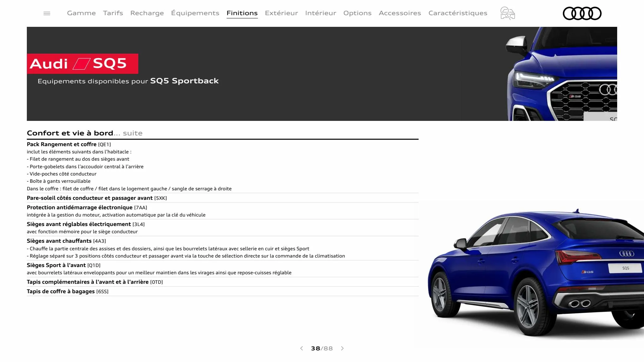Click 'Pare-soleil côtés conducteur' row
Screen dimensions: 644x362
coord(223,198)
